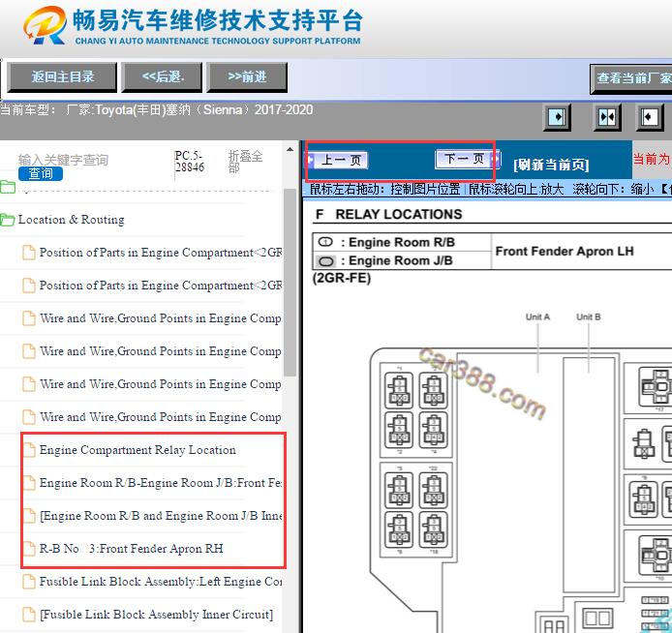This screenshot has width=672, height=633.
Task: Open first Position of Parts in Engine Compartment item
Action: 161,253
